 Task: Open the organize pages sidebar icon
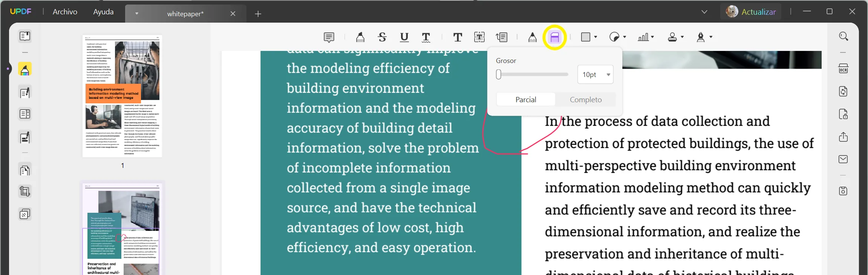pos(25,171)
